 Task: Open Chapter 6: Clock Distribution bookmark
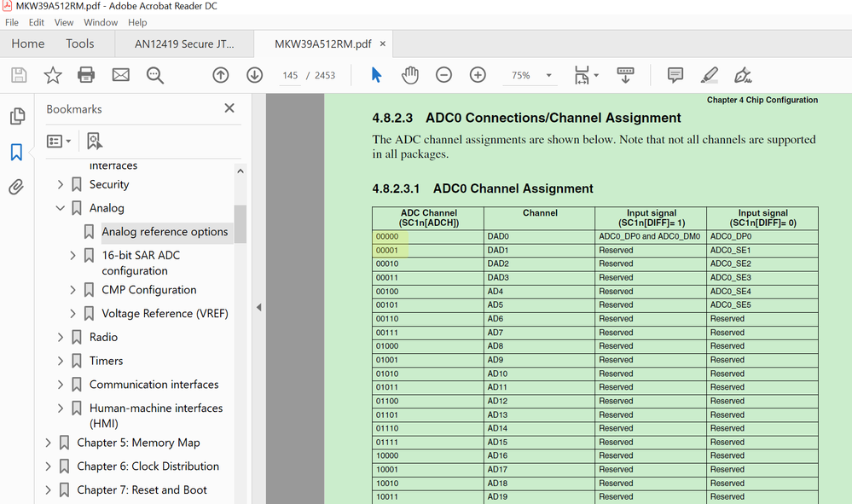pos(148,466)
